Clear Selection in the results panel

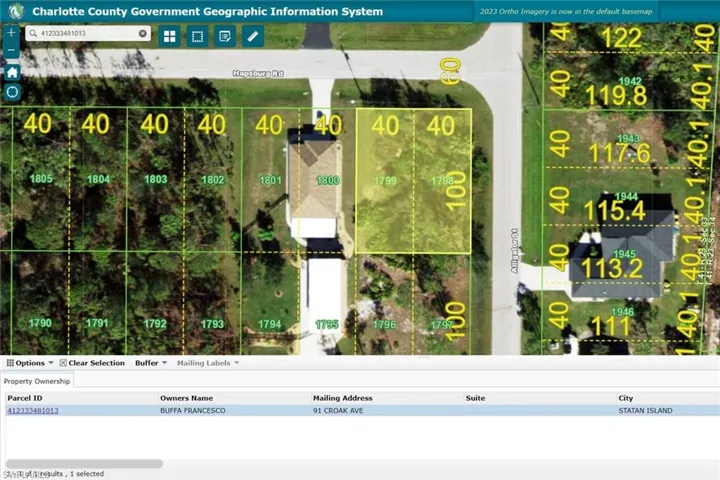click(x=92, y=363)
